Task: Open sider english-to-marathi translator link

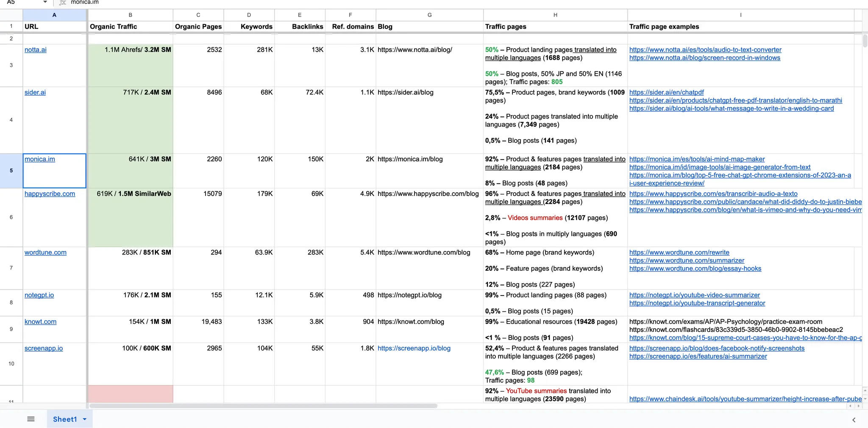Action: [736, 100]
